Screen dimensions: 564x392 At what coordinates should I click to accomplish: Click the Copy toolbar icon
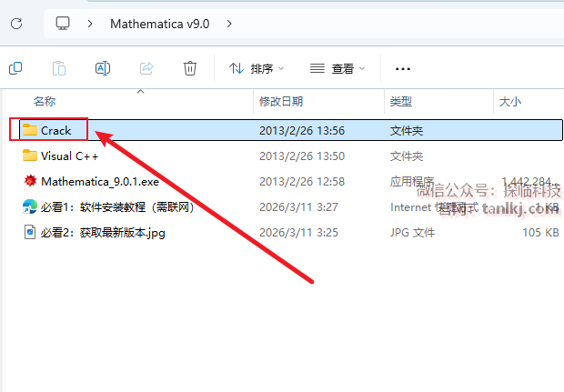[x=15, y=68]
